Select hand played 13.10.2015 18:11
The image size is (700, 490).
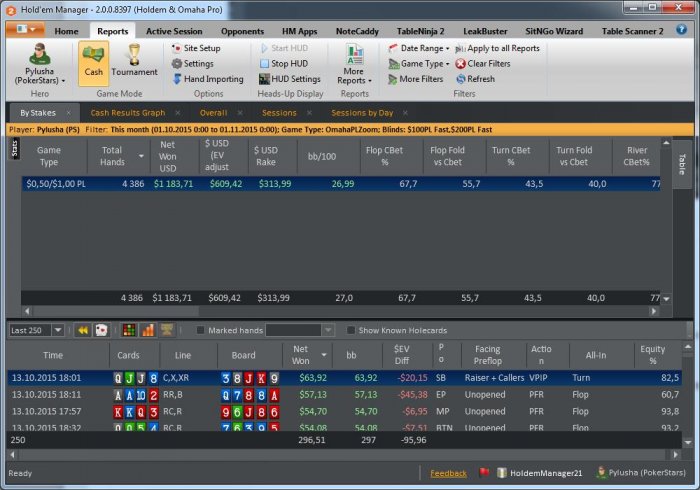(x=344, y=394)
